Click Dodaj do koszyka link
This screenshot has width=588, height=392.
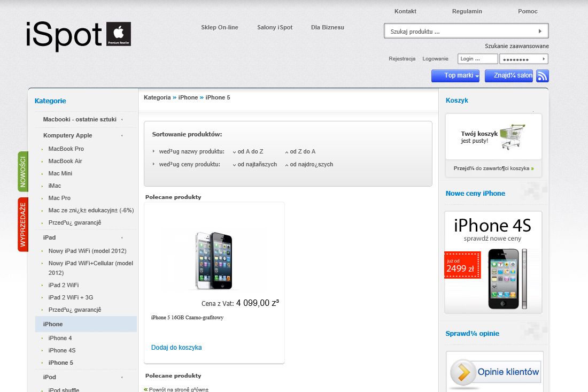[176, 348]
